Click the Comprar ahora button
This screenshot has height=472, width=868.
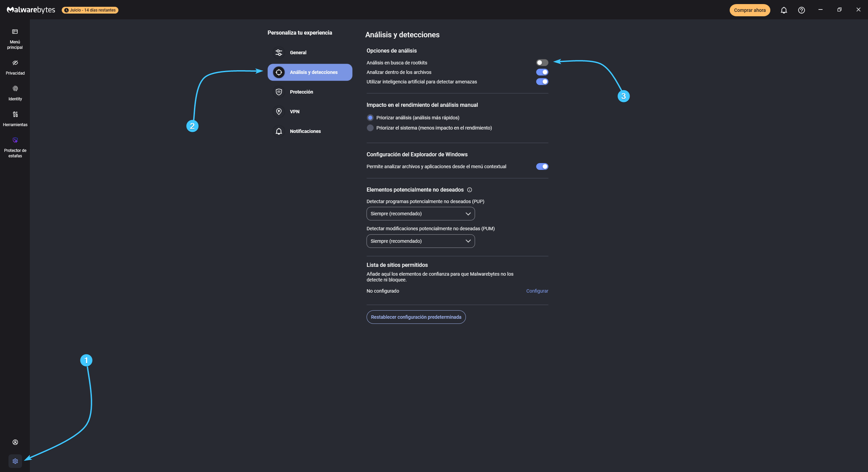click(750, 10)
